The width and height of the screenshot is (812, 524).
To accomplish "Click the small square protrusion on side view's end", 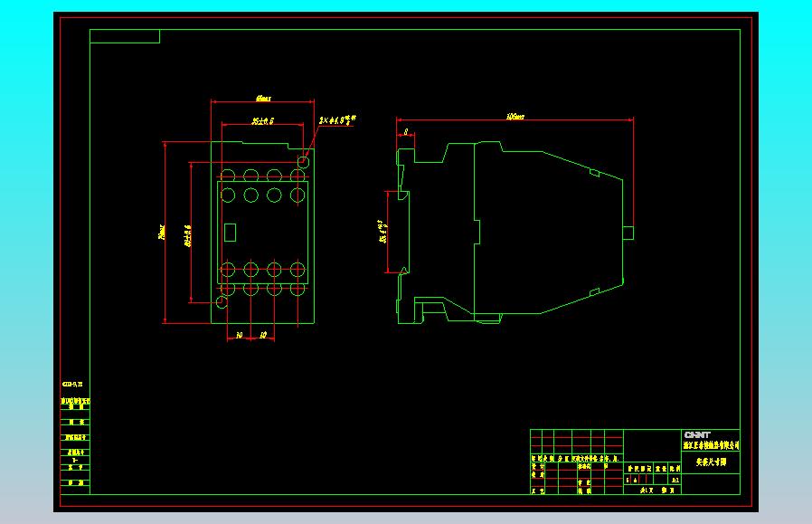I will pyautogui.click(x=628, y=233).
